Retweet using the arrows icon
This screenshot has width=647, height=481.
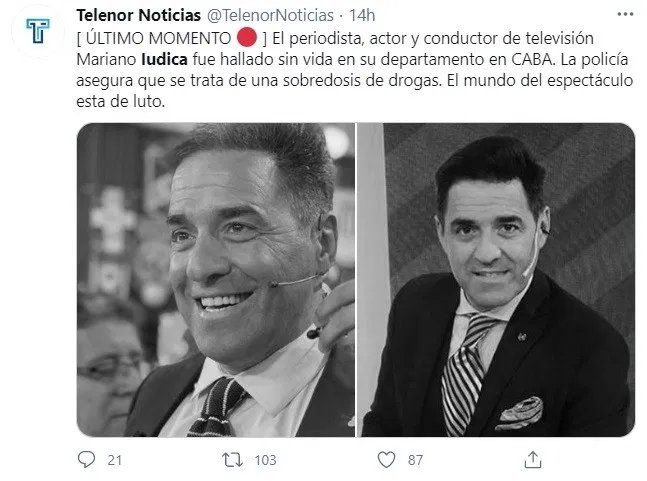[233, 460]
